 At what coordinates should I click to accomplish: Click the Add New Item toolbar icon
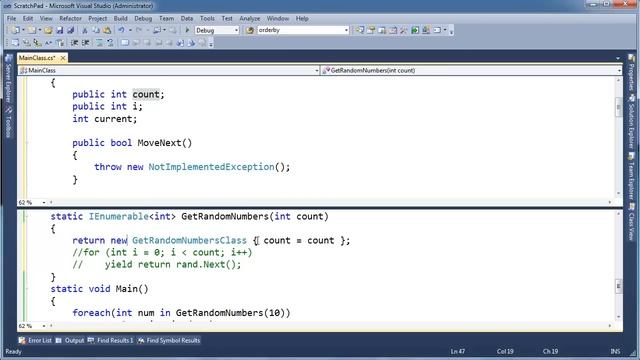(32, 30)
